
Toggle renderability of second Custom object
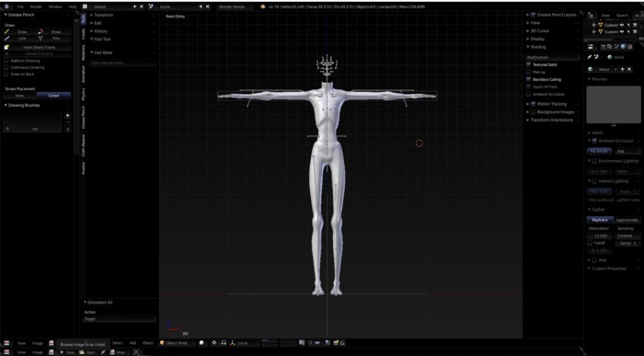(x=635, y=31)
